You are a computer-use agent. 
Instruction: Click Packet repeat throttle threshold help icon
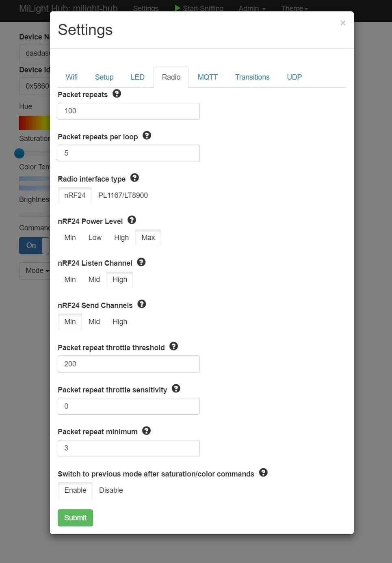[174, 346]
